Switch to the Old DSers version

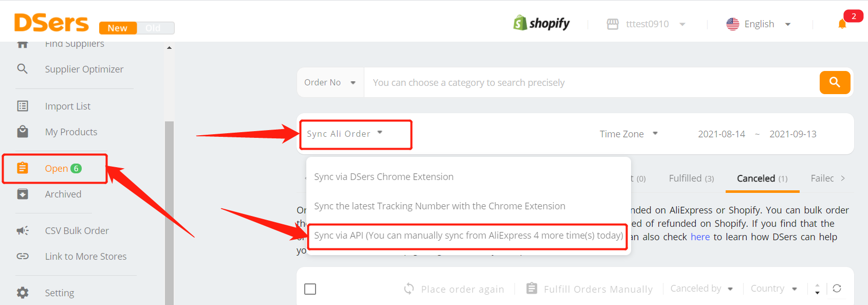click(153, 28)
